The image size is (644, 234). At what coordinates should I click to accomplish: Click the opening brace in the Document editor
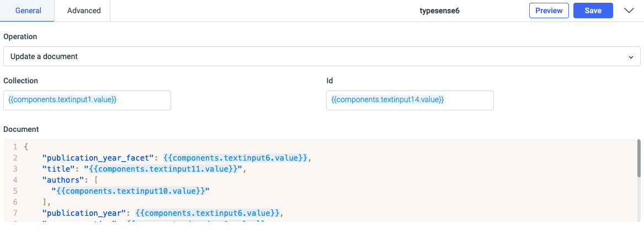(x=26, y=147)
